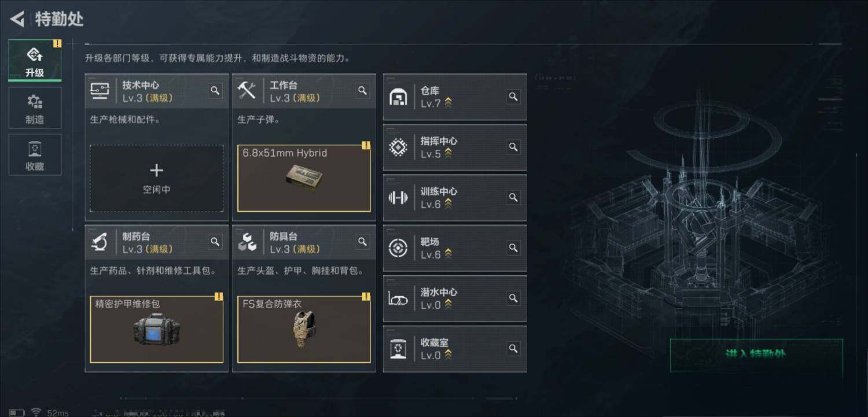Switch to the 制造 tab

pos(35,108)
